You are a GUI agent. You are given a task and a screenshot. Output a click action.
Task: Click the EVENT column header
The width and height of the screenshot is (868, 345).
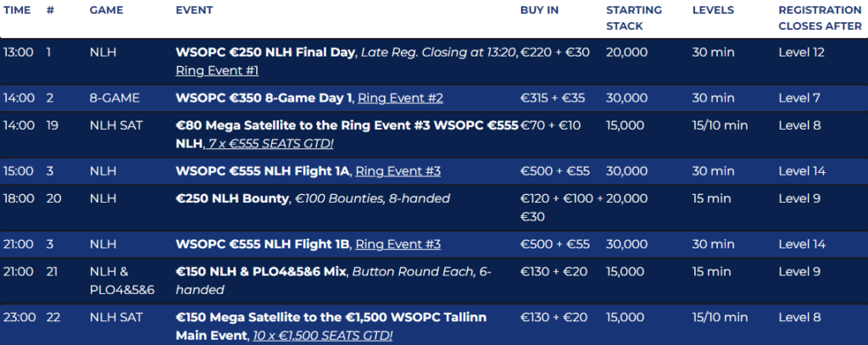(x=194, y=10)
